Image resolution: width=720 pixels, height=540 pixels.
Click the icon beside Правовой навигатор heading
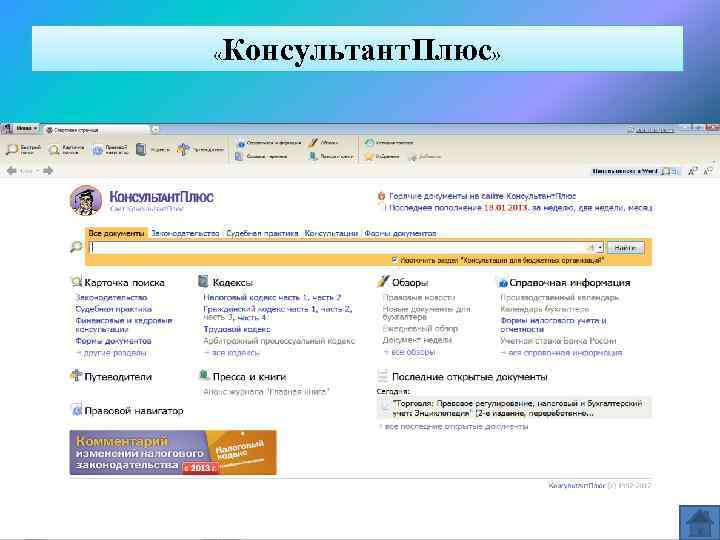pyautogui.click(x=77, y=410)
